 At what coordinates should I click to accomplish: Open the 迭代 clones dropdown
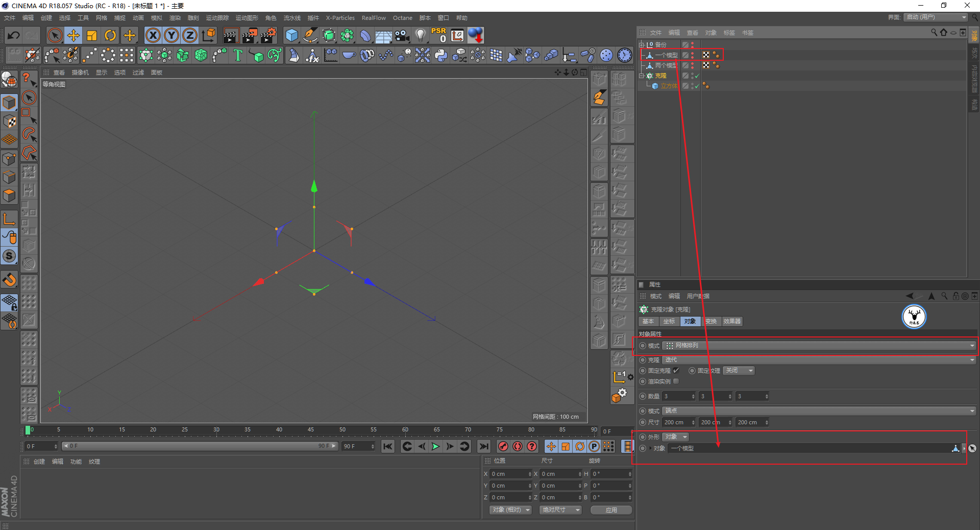pyautogui.click(x=820, y=360)
